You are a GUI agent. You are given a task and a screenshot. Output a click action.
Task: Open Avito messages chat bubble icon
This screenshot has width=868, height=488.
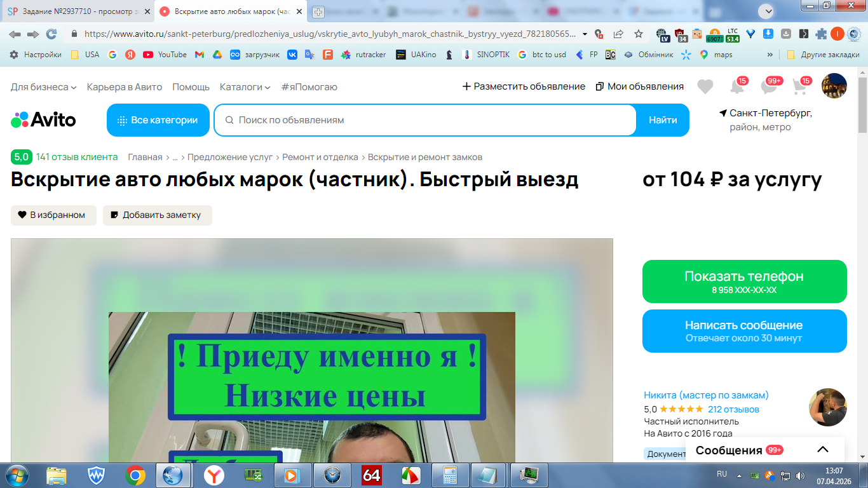tap(770, 86)
